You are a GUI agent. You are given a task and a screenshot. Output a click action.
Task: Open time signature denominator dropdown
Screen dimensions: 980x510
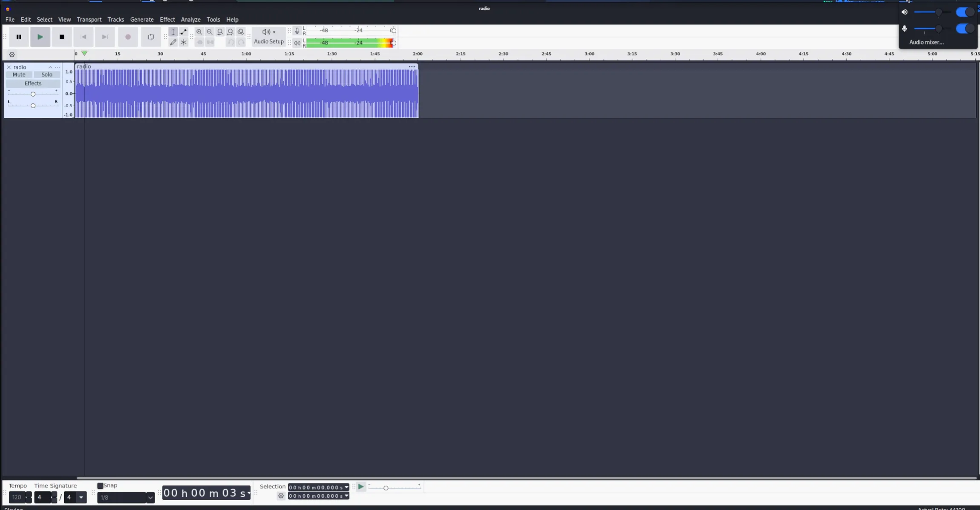81,497
